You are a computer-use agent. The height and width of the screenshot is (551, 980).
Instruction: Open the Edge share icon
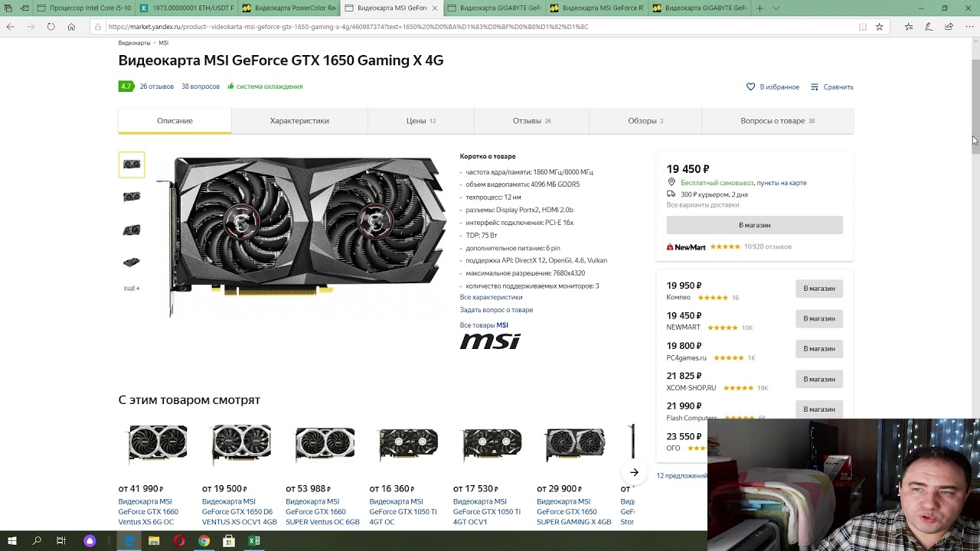949,27
